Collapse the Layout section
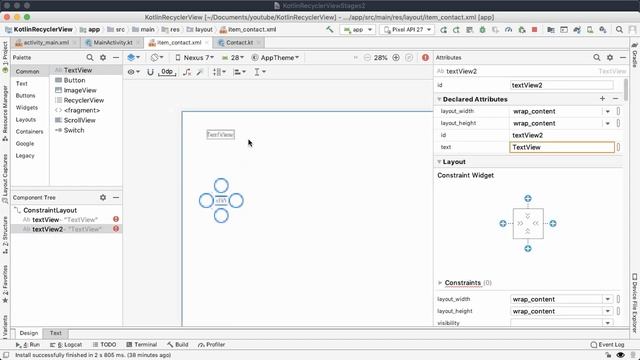This screenshot has width=640, height=360. pos(440,162)
